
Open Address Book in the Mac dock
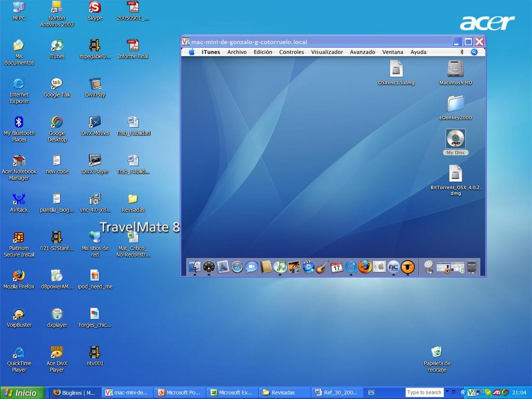pyautogui.click(x=265, y=267)
